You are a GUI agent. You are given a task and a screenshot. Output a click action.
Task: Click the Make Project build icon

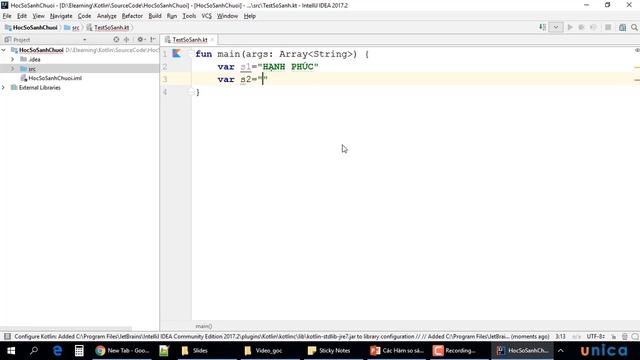coord(542,27)
